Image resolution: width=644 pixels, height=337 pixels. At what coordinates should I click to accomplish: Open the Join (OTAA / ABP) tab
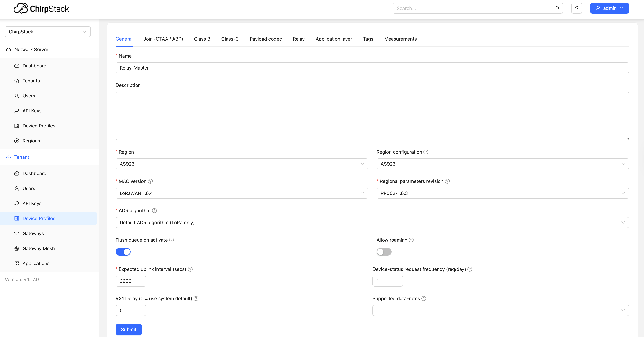point(163,39)
